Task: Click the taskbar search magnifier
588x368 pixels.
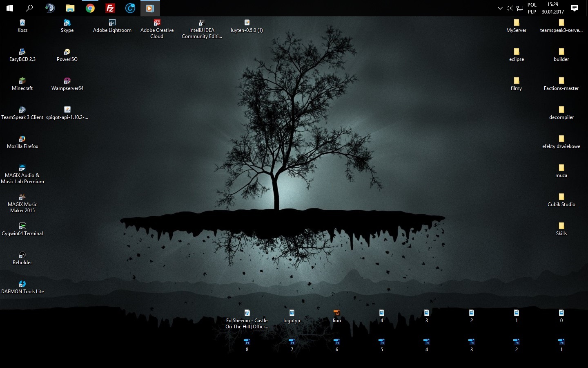Action: tap(29, 8)
